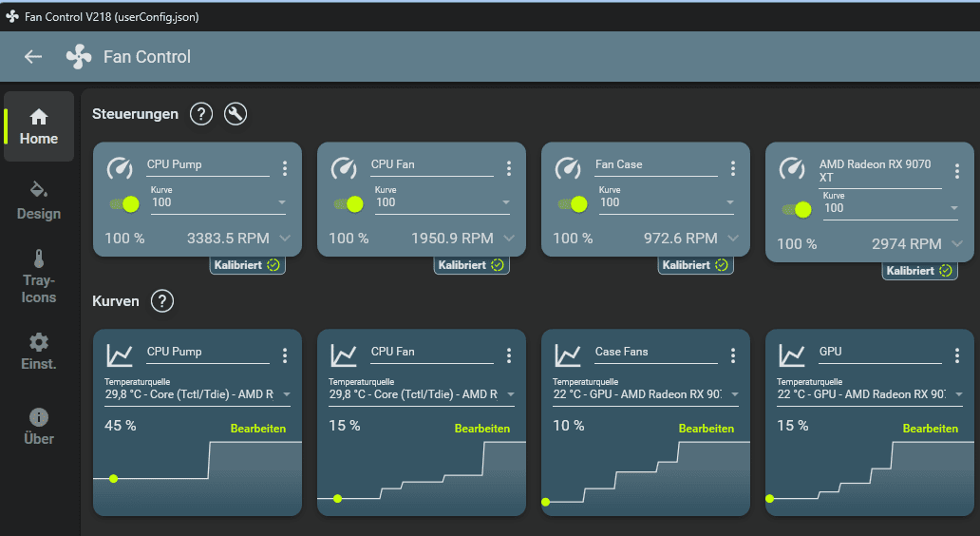Click the gauge icon on the CPU Fan control card
The image size is (980, 536).
coord(344,167)
